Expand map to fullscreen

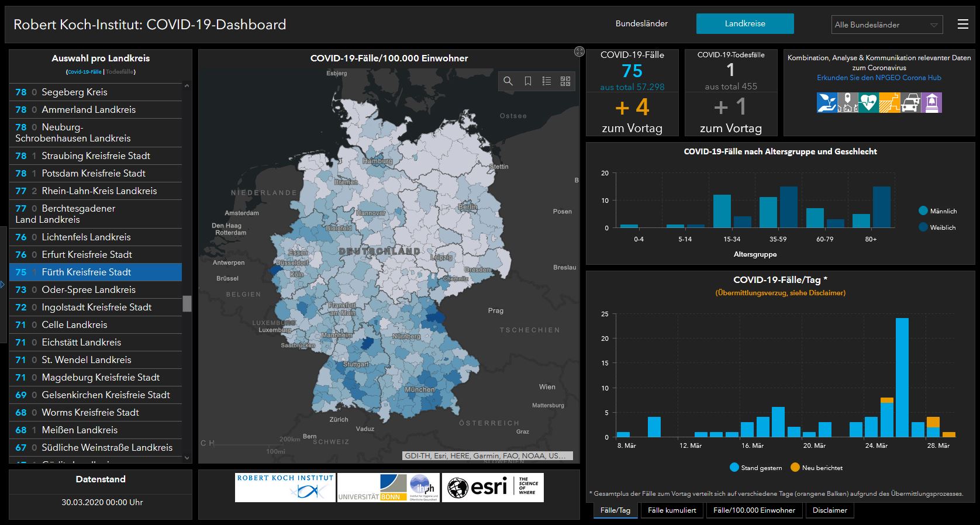[x=579, y=51]
